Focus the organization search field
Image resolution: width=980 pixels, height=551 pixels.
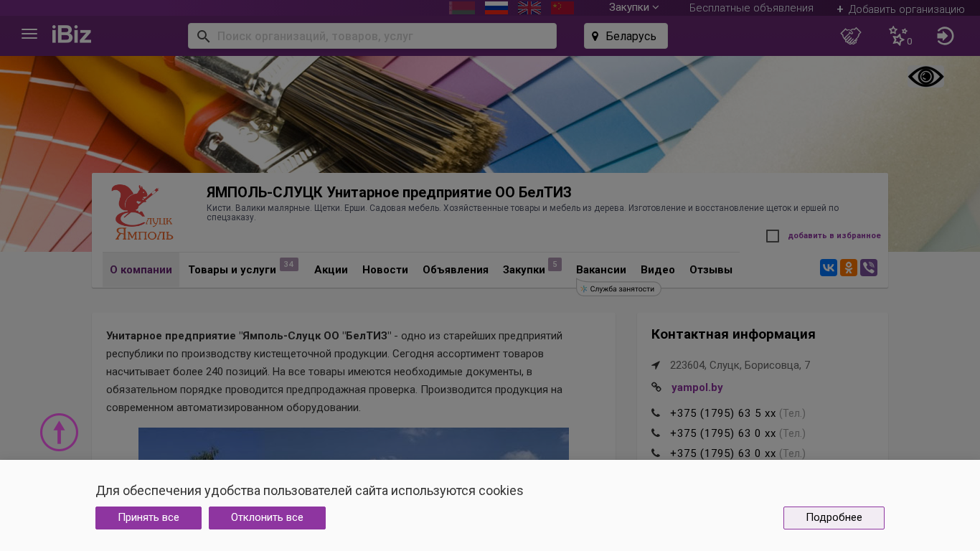pos(372,36)
